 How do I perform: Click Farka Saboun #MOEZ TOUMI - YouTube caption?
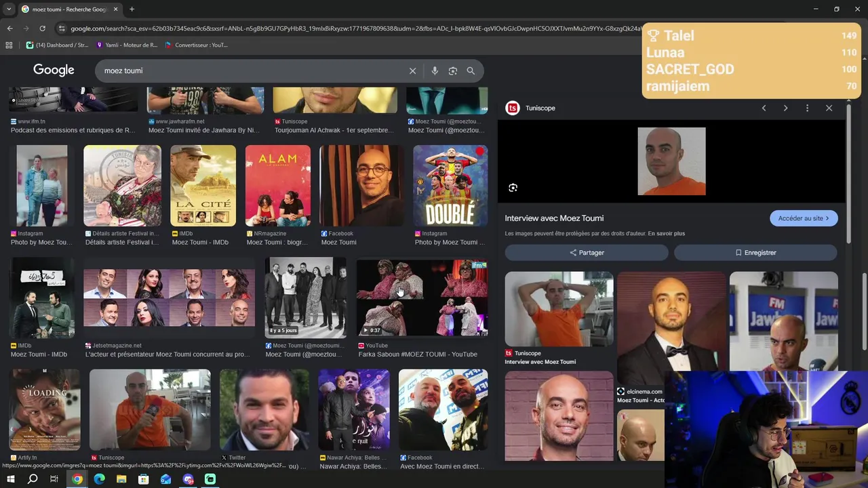coord(418,354)
